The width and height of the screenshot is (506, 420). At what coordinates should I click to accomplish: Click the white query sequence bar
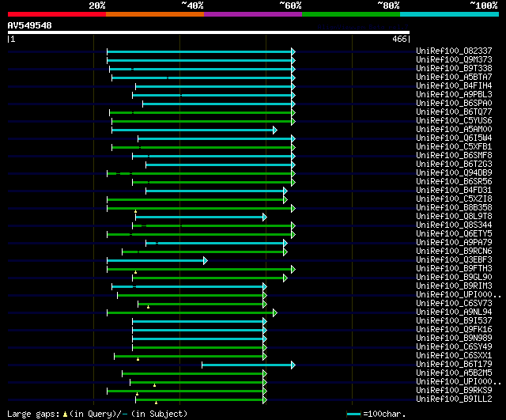pos(209,32)
